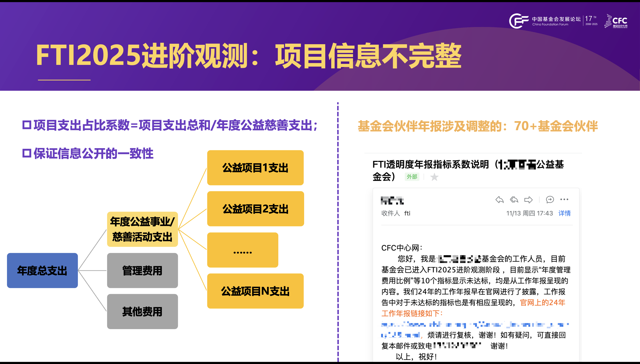
Task: Click the orange 官网上的24年工作年报 text
Action: pos(542,303)
